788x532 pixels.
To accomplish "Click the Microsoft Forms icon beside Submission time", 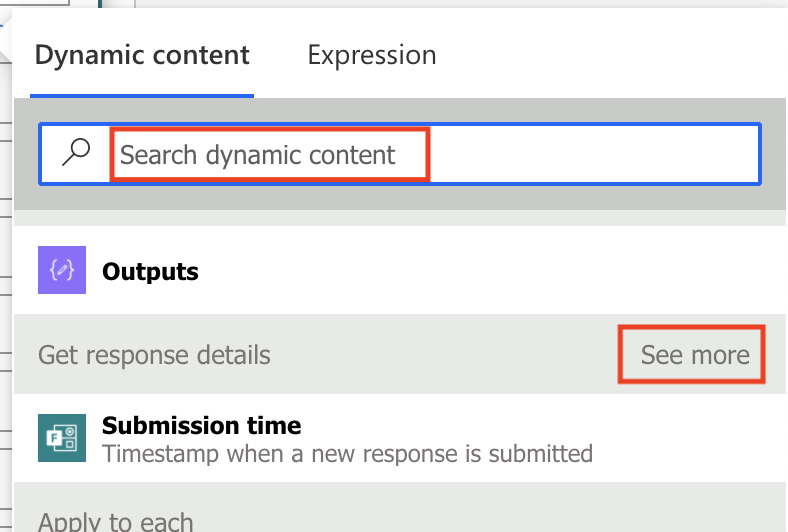I will [x=62, y=438].
